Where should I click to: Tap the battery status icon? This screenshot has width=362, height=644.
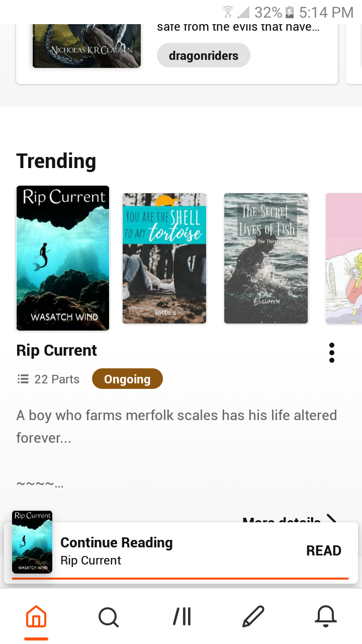(290, 12)
